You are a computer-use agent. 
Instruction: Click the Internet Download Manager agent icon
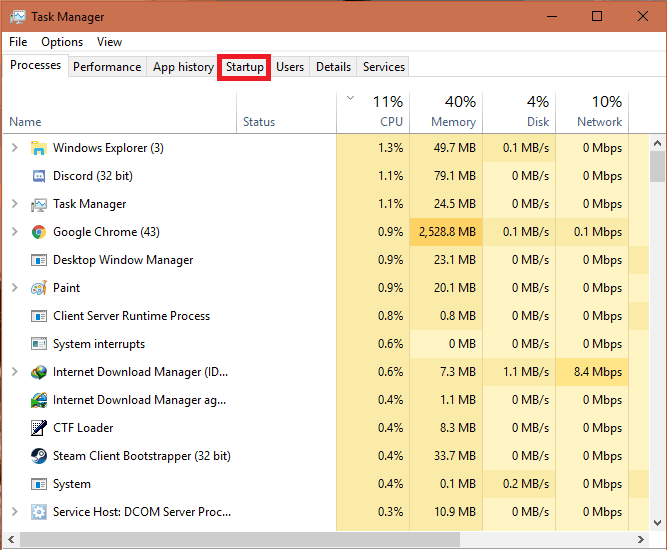[x=39, y=400]
